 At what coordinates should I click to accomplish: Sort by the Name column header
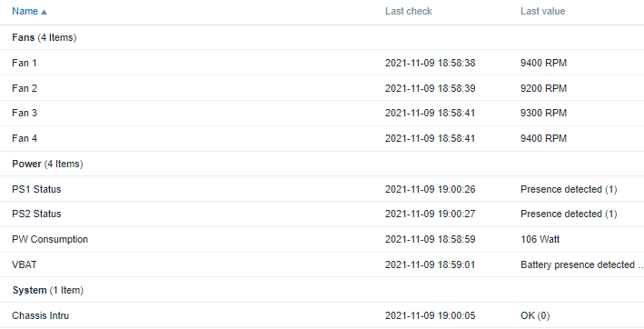(25, 11)
